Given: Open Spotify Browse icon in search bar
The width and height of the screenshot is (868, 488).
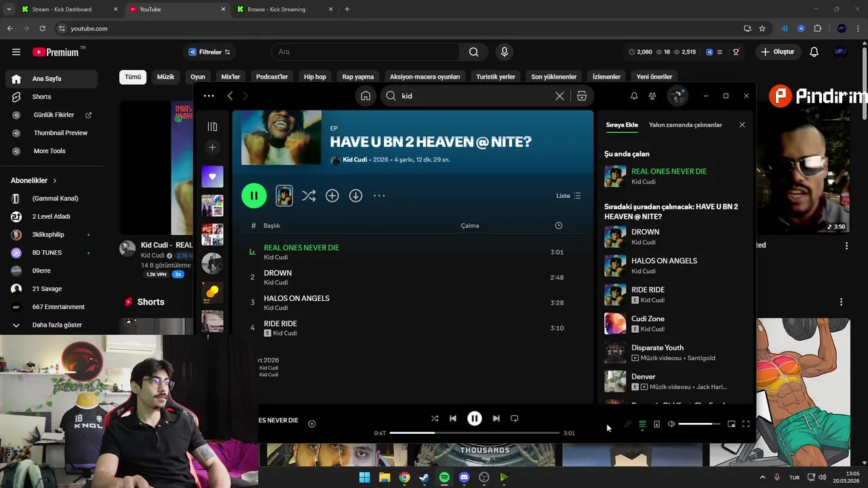Looking at the screenshot, I should click(x=582, y=96).
